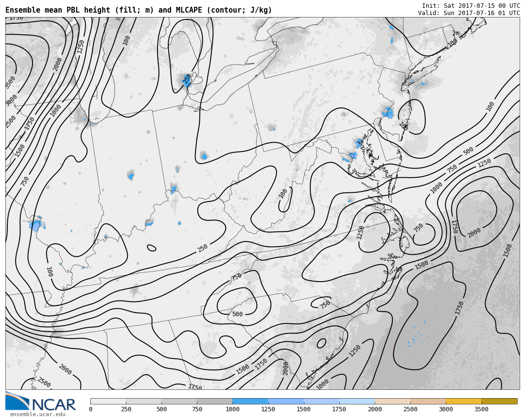
Task: Click the '750' tick label below the colorbar
Action: click(x=197, y=409)
